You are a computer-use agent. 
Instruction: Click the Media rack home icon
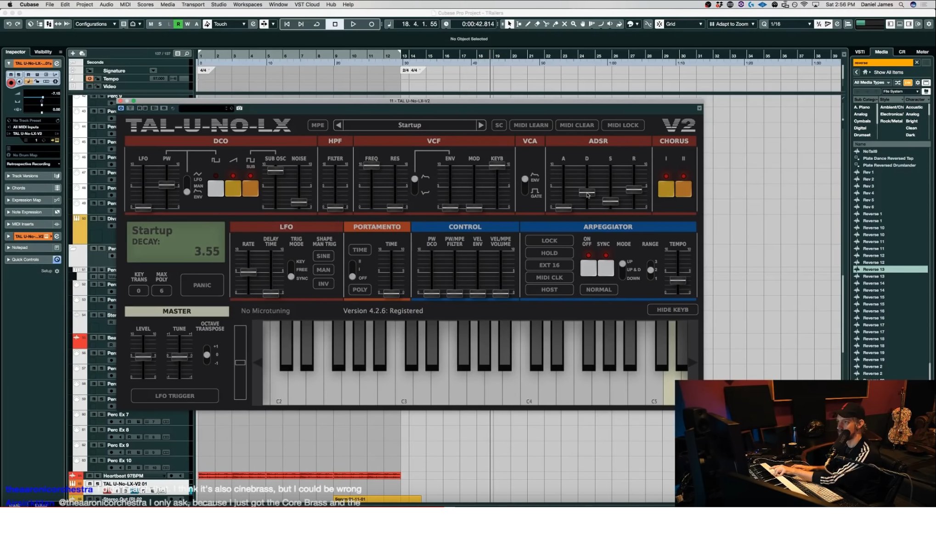[x=865, y=72]
